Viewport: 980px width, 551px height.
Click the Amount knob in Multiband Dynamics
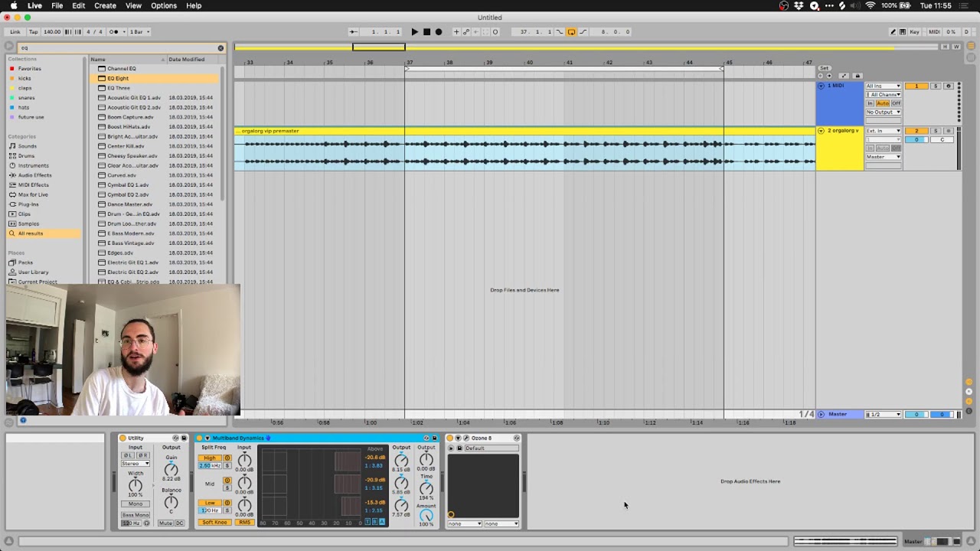click(x=426, y=516)
